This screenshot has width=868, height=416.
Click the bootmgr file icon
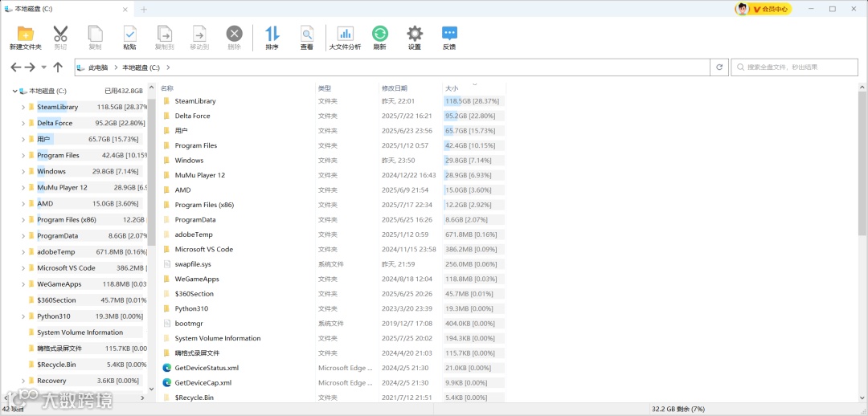click(166, 323)
